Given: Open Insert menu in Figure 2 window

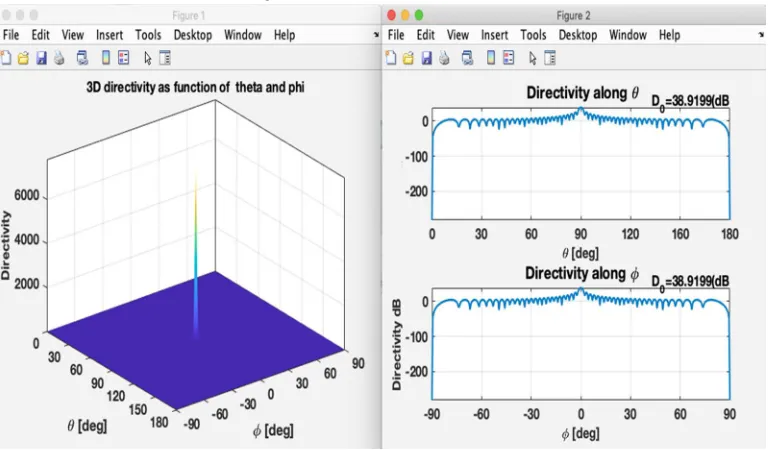Looking at the screenshot, I should pos(494,35).
